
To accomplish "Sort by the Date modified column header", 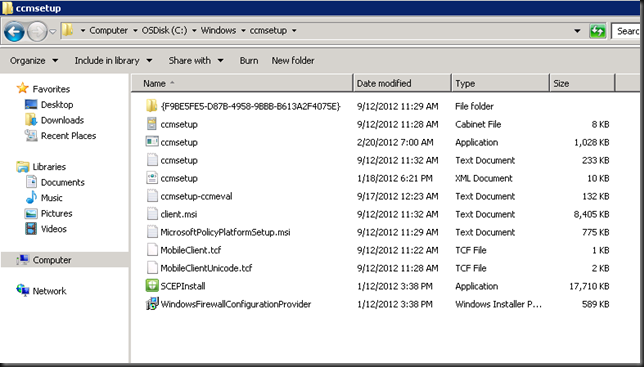I will [x=402, y=83].
